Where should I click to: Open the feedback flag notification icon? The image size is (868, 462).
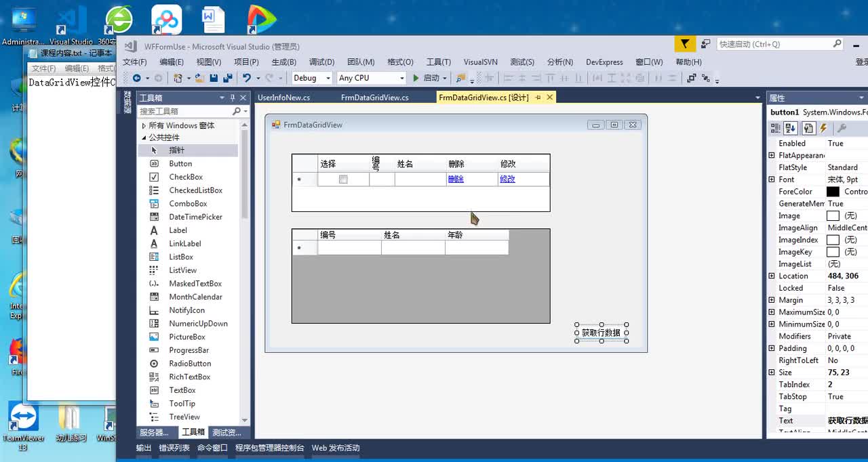[x=685, y=44]
